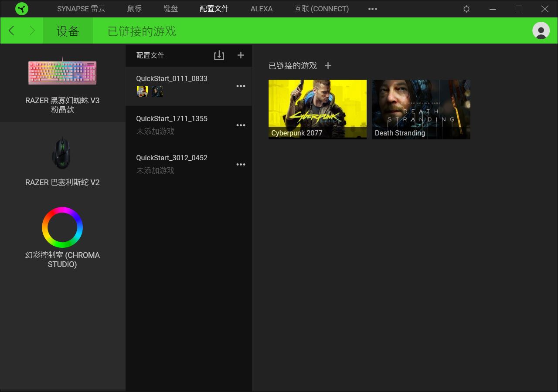The width and height of the screenshot is (558, 392).
Task: Open options for QuickStart_0111_0833
Action: pyautogui.click(x=241, y=86)
